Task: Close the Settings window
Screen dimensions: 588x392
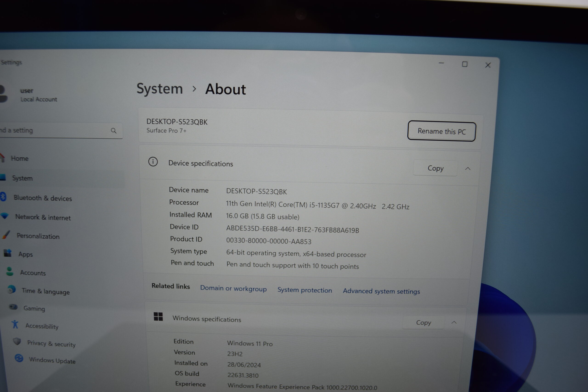Action: click(488, 65)
